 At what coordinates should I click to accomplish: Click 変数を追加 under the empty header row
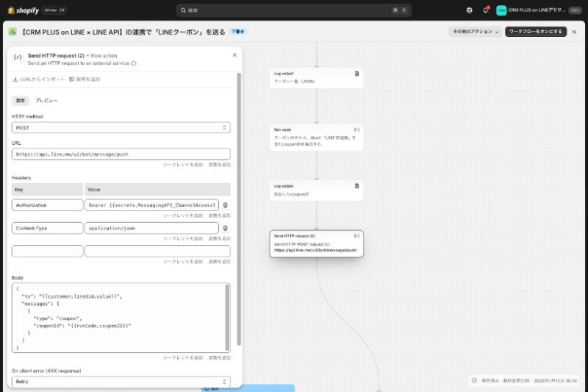click(x=220, y=262)
